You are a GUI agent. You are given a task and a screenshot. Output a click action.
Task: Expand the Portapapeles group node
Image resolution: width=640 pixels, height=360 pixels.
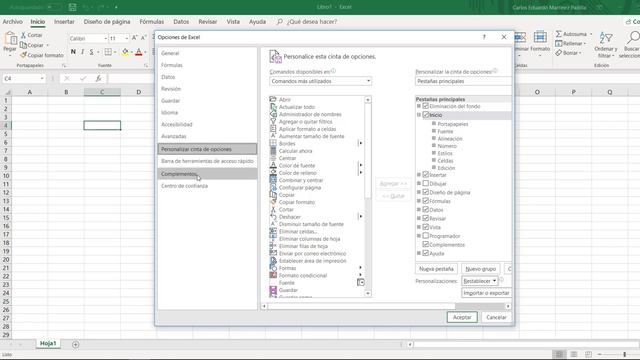434,124
